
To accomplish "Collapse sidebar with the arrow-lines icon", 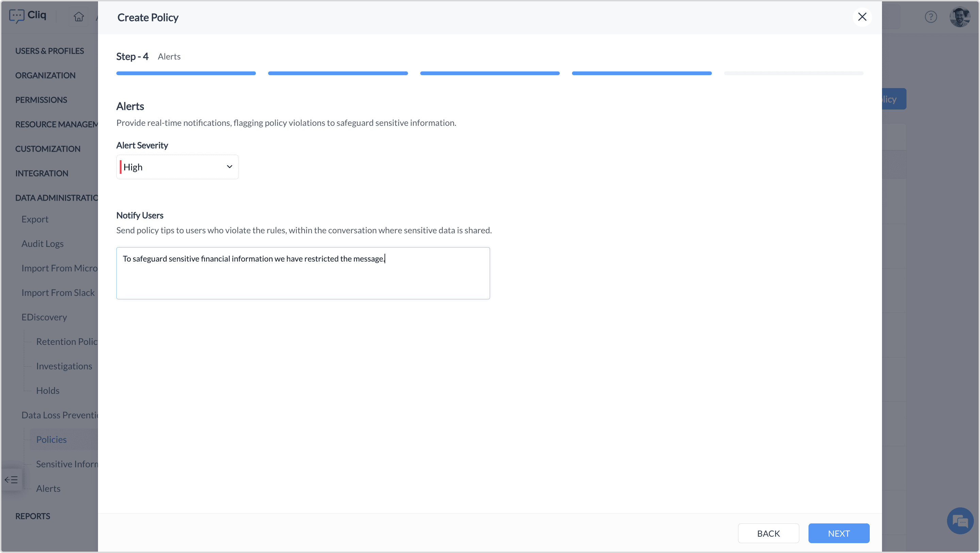I will click(x=11, y=480).
